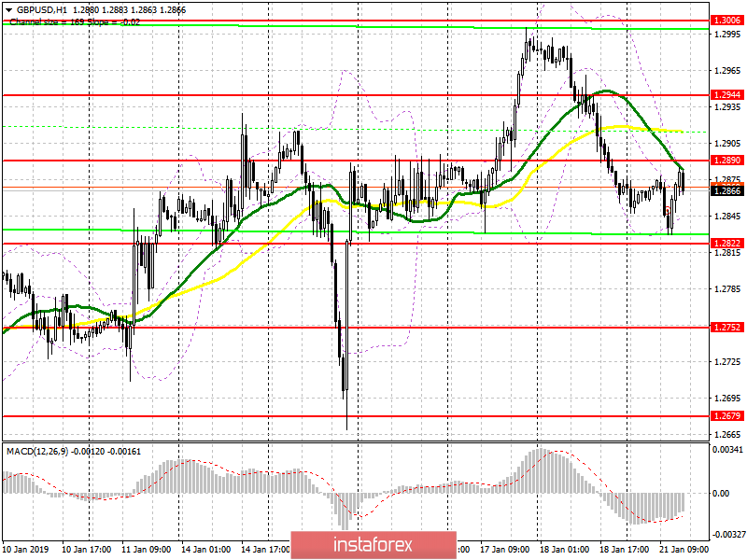Image resolution: width=747 pixels, height=560 pixels.
Task: Click the 1.2665 price axis tick
Action: (727, 434)
